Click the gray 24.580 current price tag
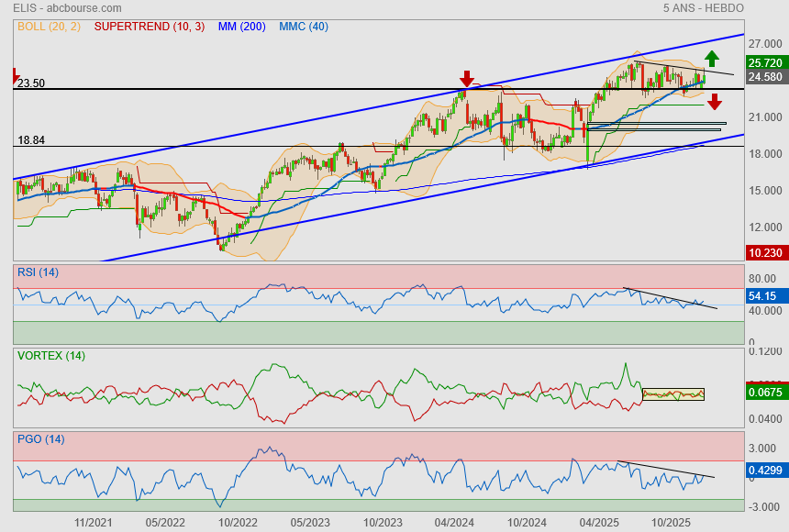Image resolution: width=789 pixels, height=532 pixels. pyautogui.click(x=764, y=77)
